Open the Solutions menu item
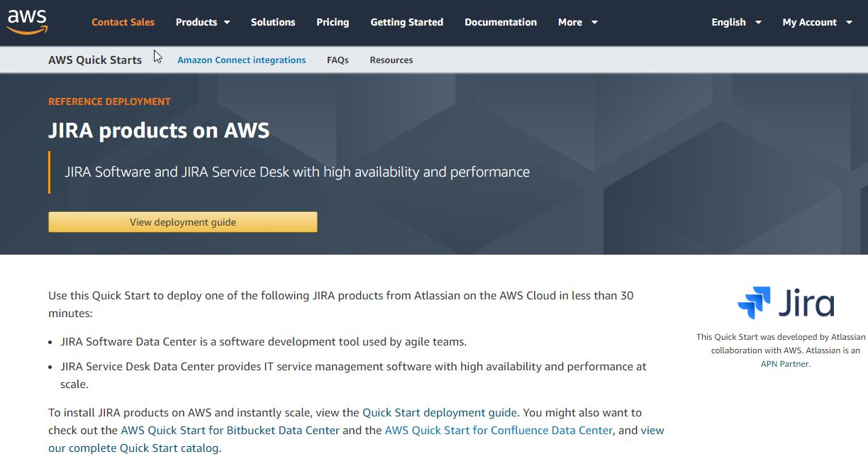 [x=273, y=22]
